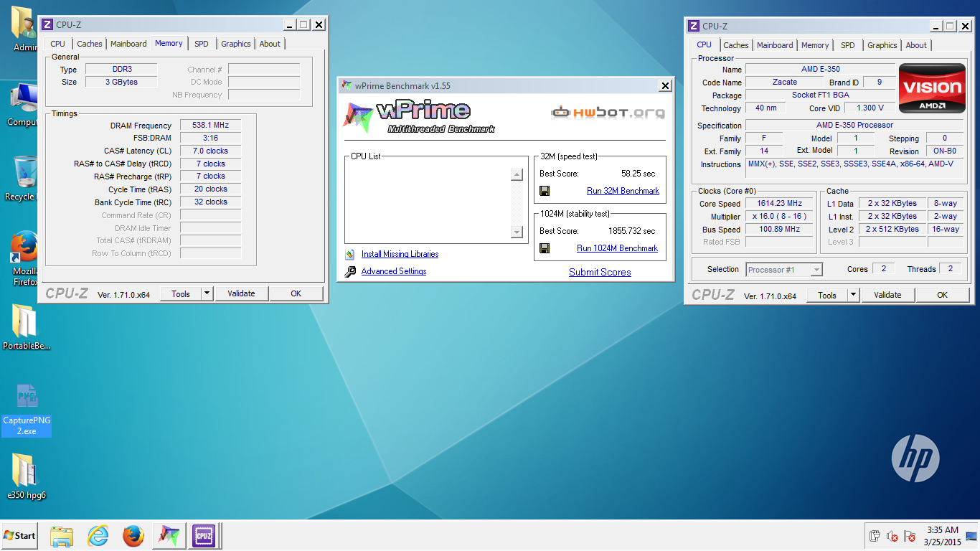Open the Mainboard tab in the left CPU-Z window
The width and height of the screenshot is (980, 551).
[x=128, y=44]
